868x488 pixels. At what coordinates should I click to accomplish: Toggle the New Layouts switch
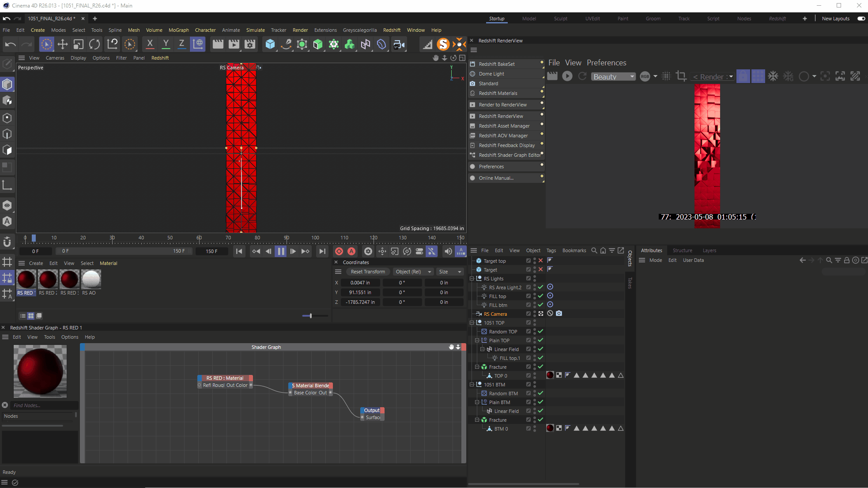tap(860, 19)
